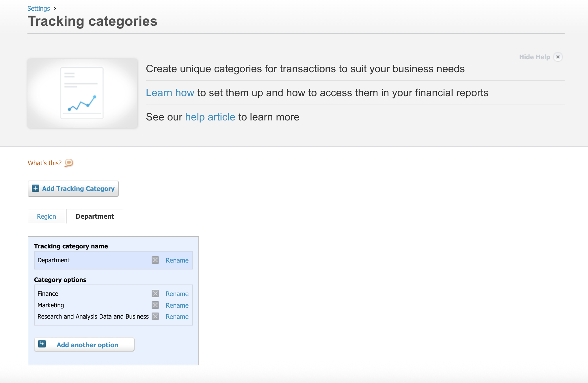Rename the Marketing option
Viewport: 588px width, 383px height.
pos(177,305)
